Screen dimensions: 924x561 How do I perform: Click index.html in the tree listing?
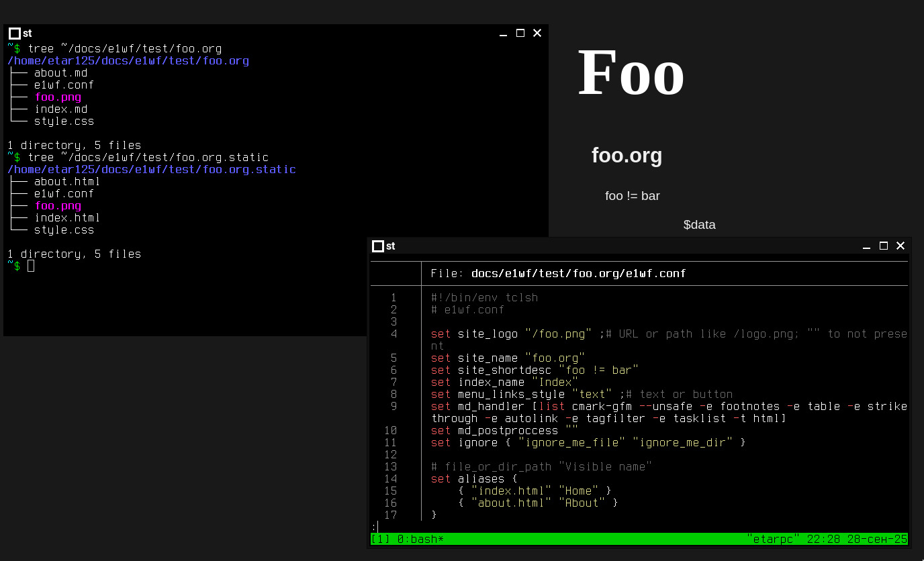point(67,218)
